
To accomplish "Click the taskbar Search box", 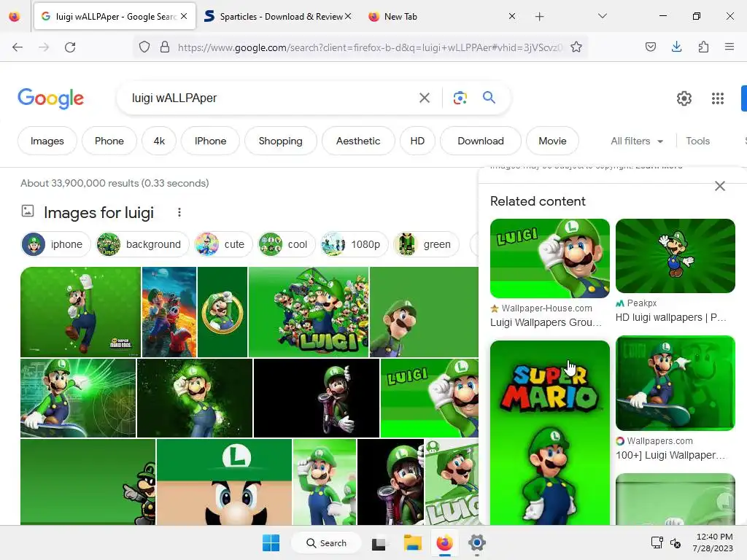I will pyautogui.click(x=326, y=542).
